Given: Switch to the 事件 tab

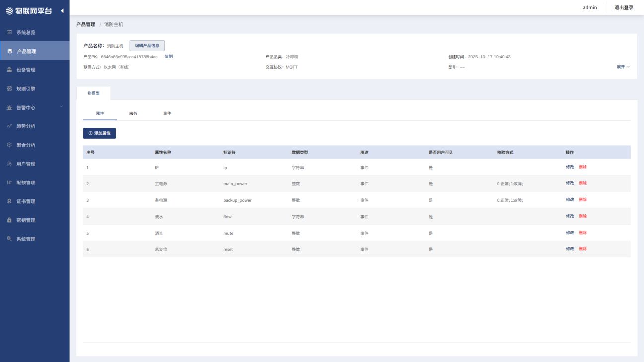Looking at the screenshot, I should (x=167, y=114).
